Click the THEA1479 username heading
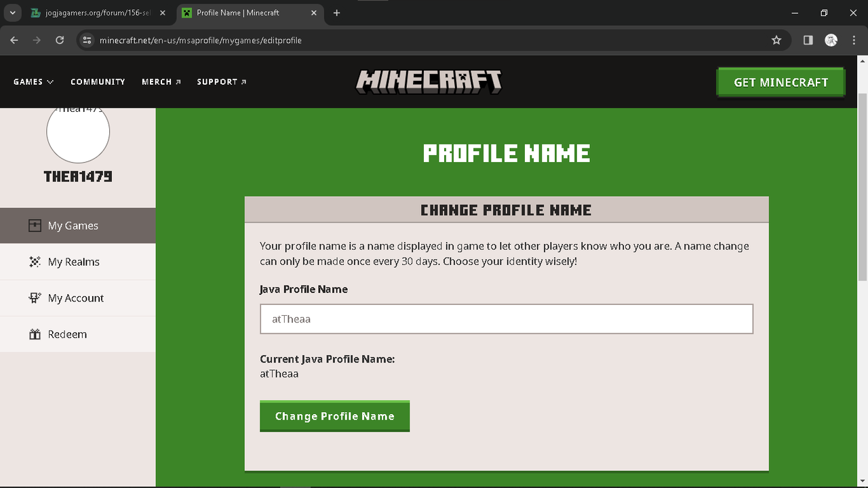The height and width of the screenshot is (488, 868). tap(78, 177)
